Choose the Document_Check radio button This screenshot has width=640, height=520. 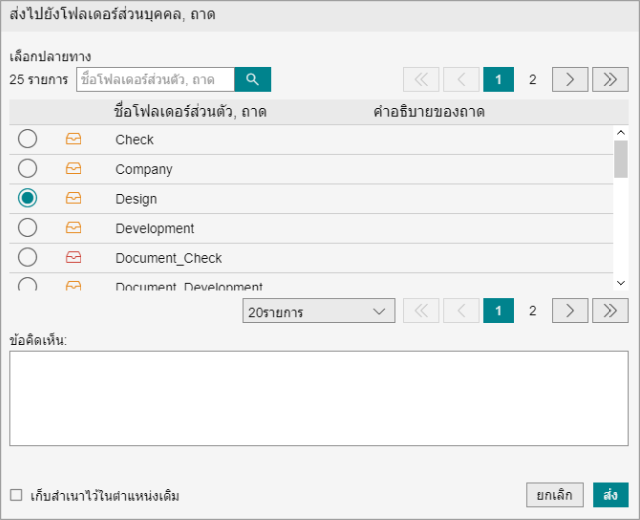pyautogui.click(x=28, y=258)
